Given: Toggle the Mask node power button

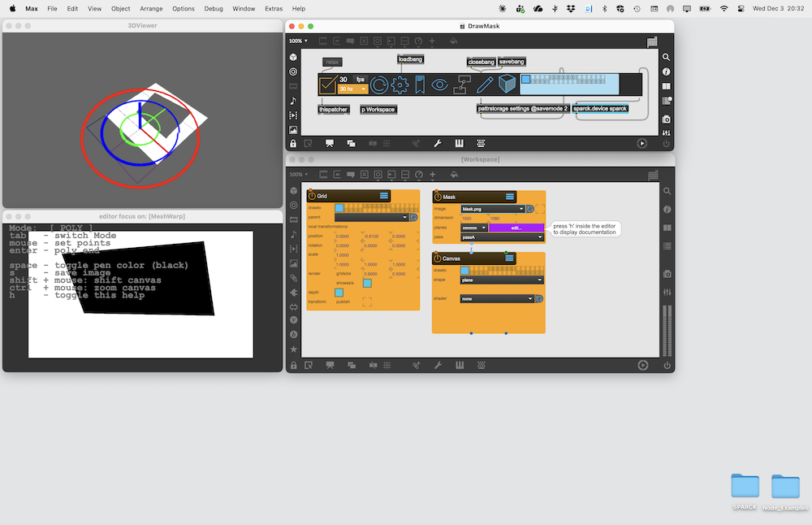Looking at the screenshot, I should pyautogui.click(x=438, y=196).
